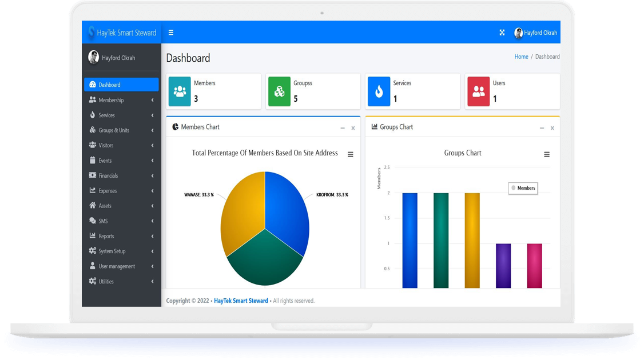This screenshot has width=644, height=360.
Task: Click the HayTek Smart Steward footer link
Action: tap(241, 301)
